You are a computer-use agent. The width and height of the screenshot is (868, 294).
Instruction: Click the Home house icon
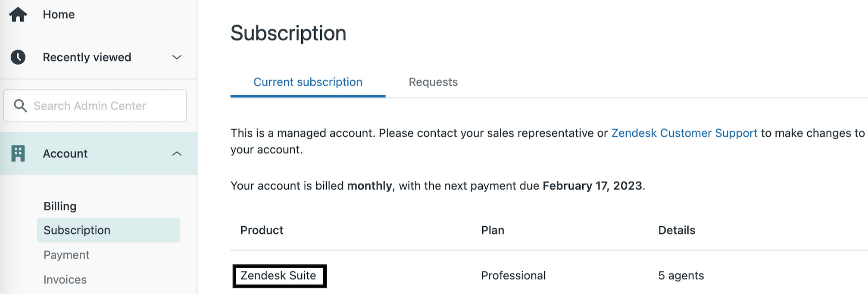click(x=18, y=15)
